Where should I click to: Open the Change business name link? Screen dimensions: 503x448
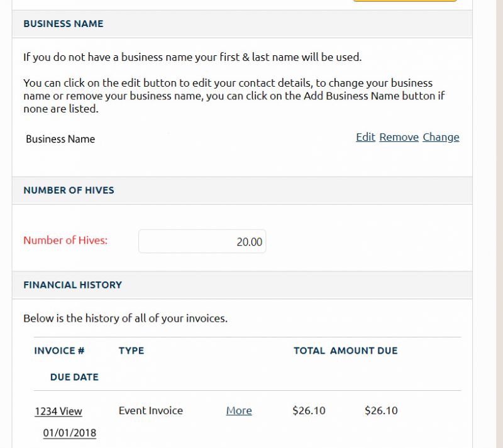441,137
